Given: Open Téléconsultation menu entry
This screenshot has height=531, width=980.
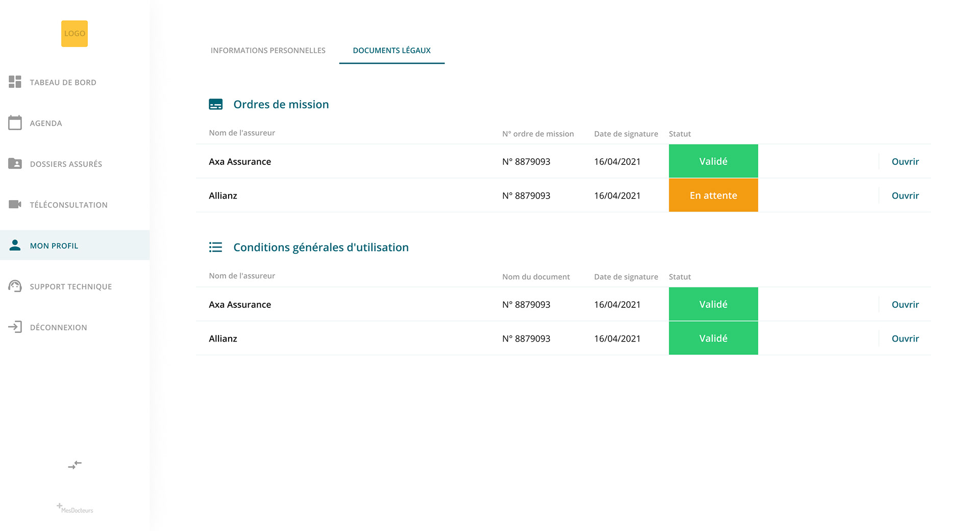Looking at the screenshot, I should [x=69, y=205].
